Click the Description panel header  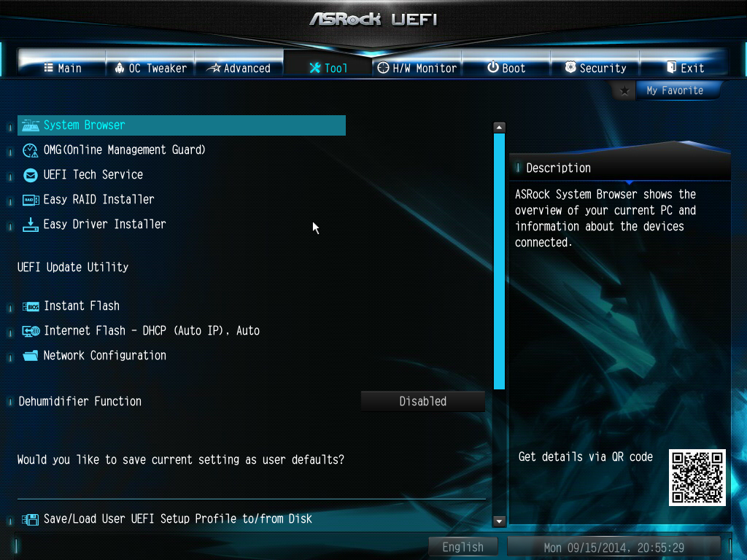click(619, 168)
